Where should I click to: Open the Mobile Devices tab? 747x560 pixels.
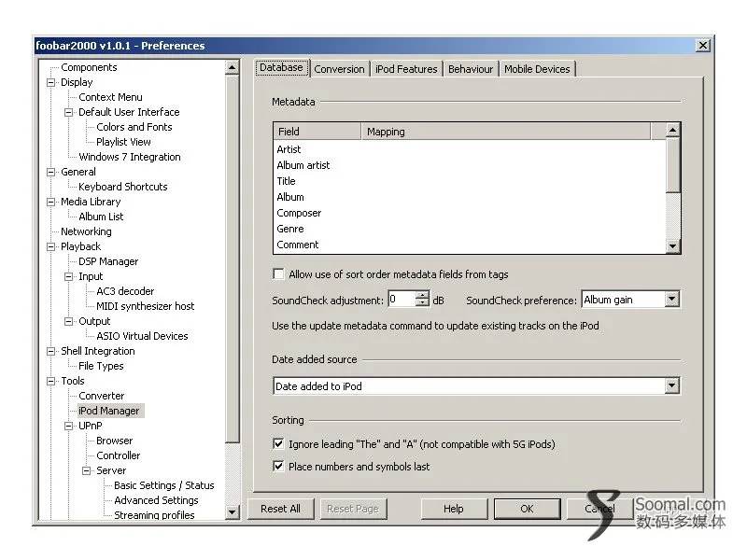[537, 69]
